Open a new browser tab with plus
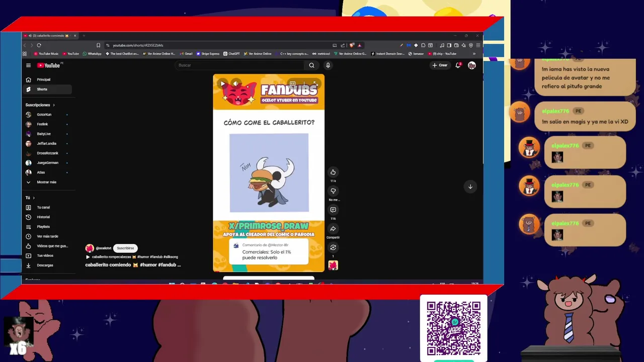644x362 pixels. coord(84,36)
